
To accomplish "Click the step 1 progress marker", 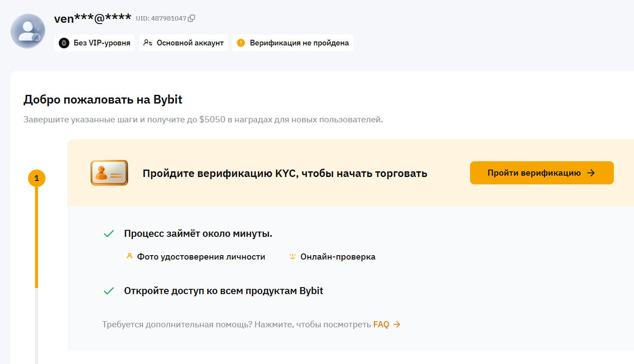I will pos(37,178).
